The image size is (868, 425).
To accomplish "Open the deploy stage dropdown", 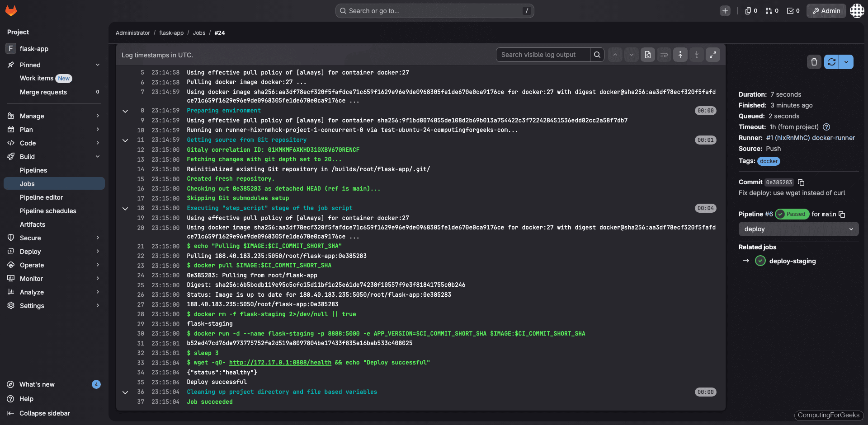I will [x=798, y=229].
